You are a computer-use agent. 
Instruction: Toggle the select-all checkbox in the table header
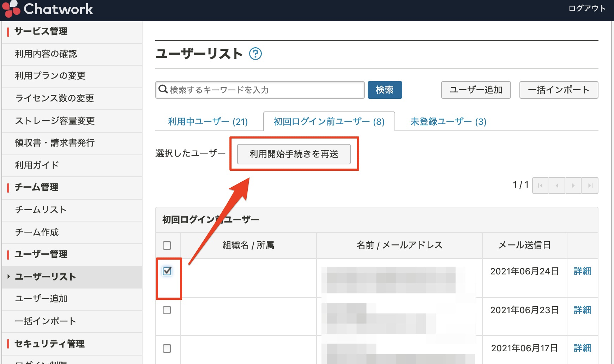167,245
